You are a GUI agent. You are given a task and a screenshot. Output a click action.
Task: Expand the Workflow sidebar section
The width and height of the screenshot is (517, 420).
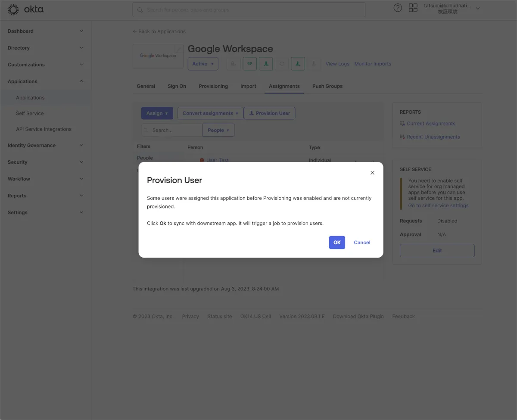(x=45, y=179)
